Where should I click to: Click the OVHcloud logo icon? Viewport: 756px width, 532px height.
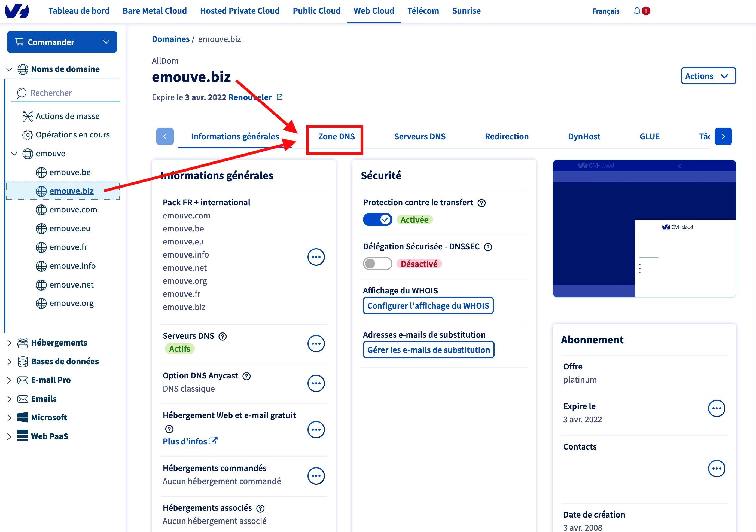click(17, 11)
